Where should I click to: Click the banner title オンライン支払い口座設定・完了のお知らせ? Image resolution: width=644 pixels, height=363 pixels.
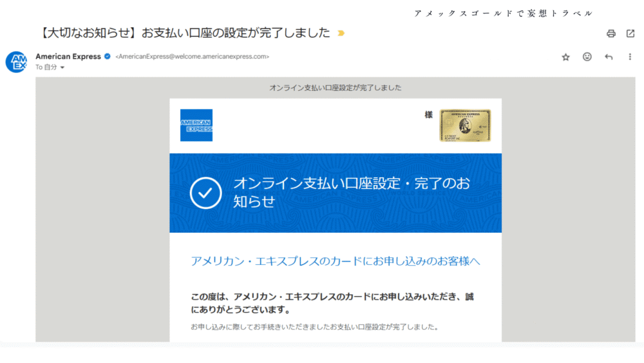[352, 192]
